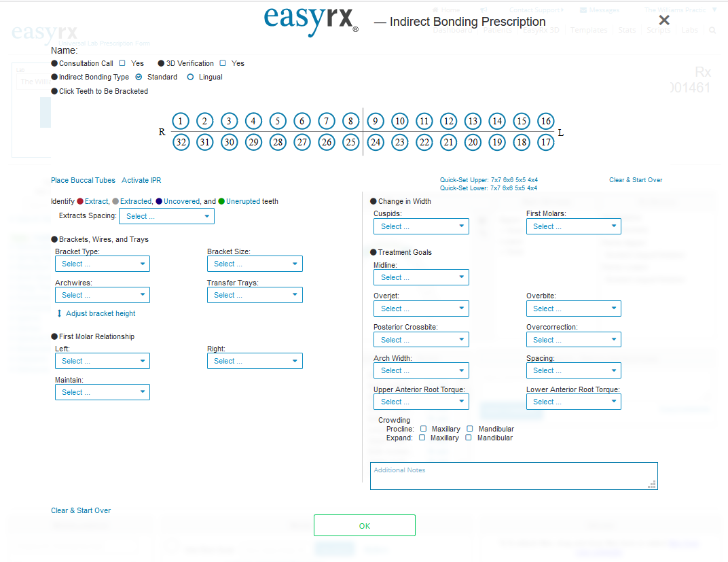This screenshot has height=562, width=728.
Task: Choose tooth 11 in the chart
Action: 424,121
